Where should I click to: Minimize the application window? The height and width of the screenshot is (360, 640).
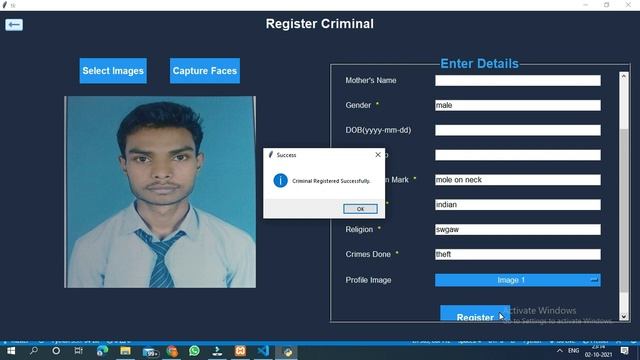tap(586, 5)
